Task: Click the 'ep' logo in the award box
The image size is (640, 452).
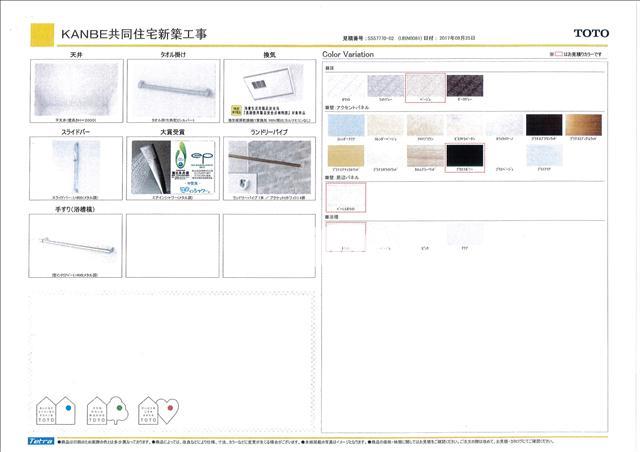Action: click(x=202, y=157)
